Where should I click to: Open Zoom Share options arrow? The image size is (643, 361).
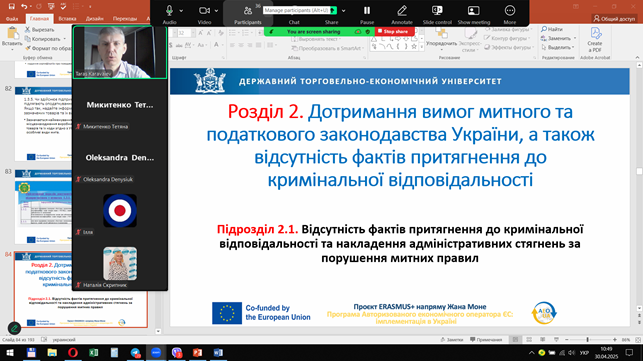pos(344,11)
